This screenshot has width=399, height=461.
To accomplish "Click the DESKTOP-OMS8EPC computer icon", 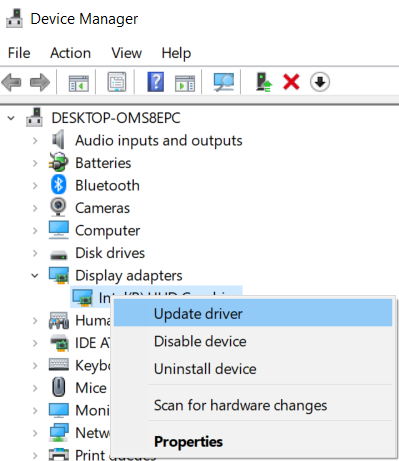I will [x=34, y=117].
